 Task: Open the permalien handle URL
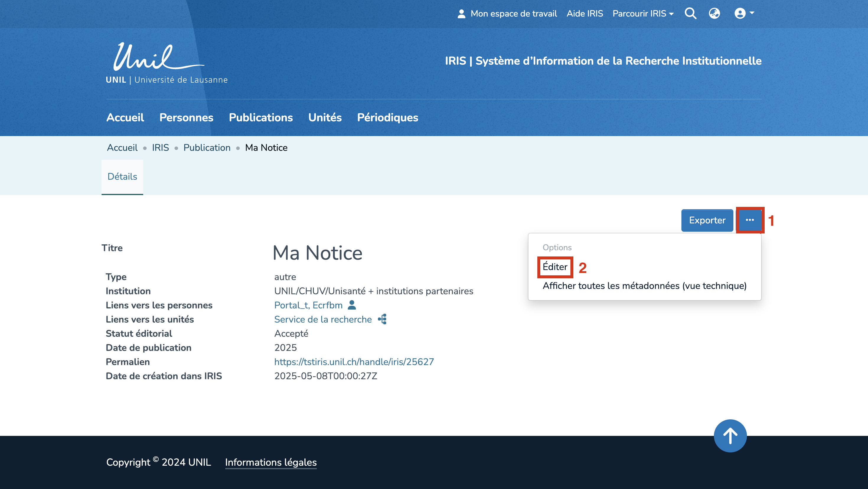tap(354, 362)
